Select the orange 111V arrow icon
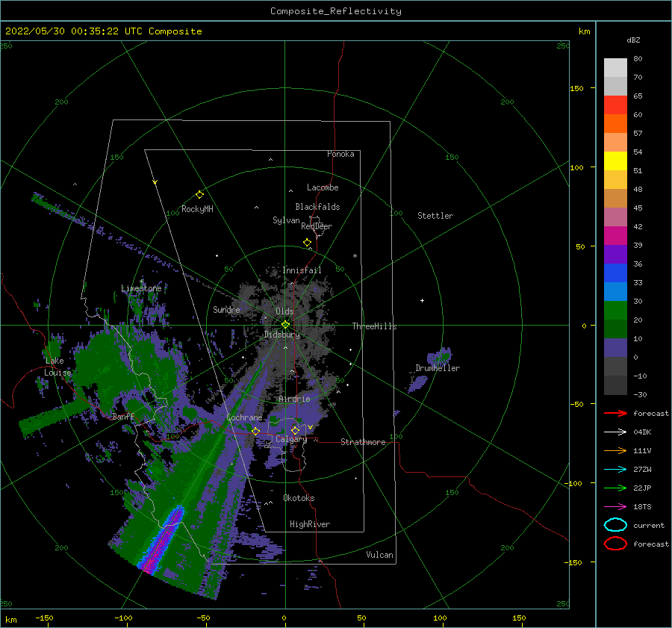This screenshot has width=672, height=628. tap(615, 450)
